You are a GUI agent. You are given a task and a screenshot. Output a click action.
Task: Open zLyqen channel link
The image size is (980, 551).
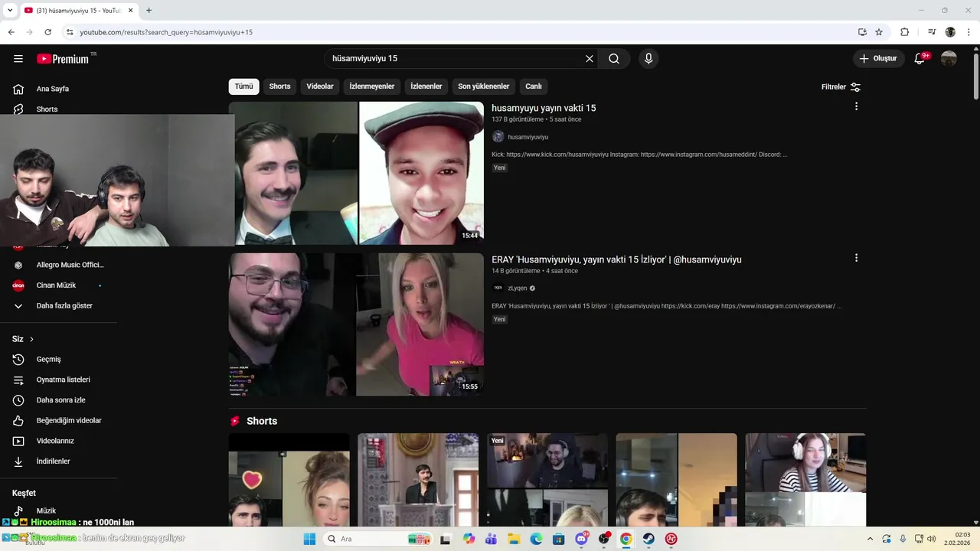(518, 289)
